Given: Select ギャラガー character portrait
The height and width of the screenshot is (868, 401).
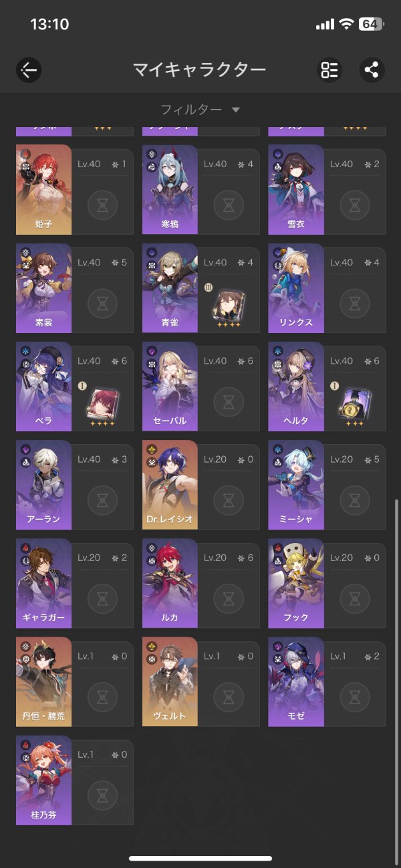Looking at the screenshot, I should pyautogui.click(x=43, y=583).
